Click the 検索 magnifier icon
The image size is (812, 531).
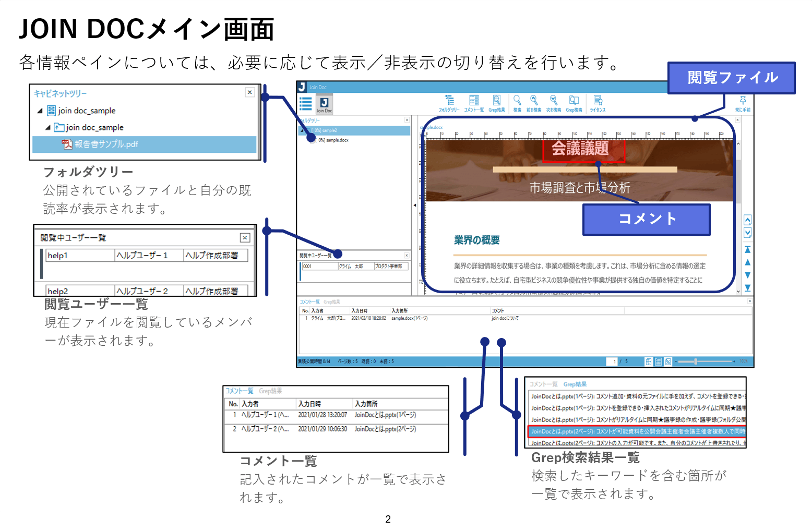[517, 102]
